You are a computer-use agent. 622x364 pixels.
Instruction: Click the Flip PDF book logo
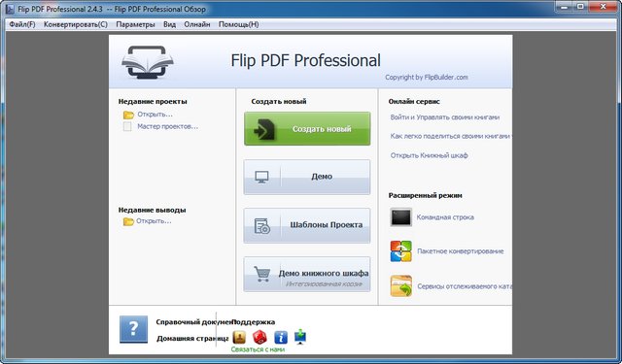click(x=148, y=62)
